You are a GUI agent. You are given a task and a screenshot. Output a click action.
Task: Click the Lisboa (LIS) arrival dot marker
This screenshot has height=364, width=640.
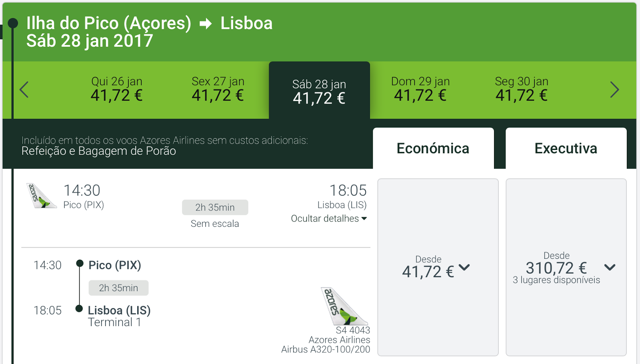click(x=79, y=308)
